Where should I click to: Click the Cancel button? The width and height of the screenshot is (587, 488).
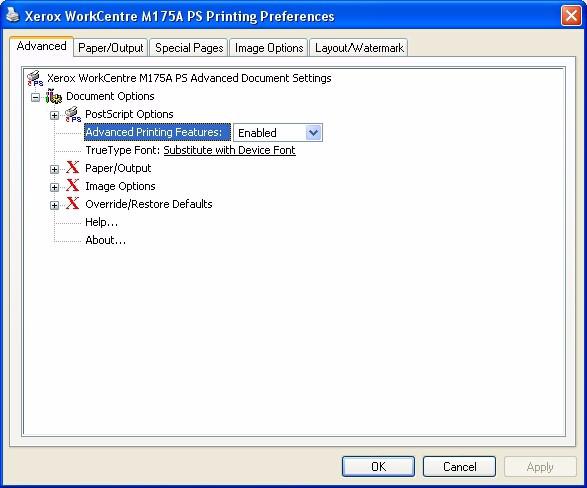[459, 467]
